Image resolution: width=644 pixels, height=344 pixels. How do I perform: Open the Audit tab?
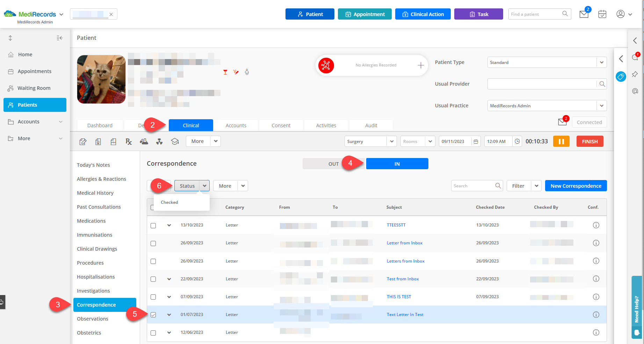click(x=371, y=125)
